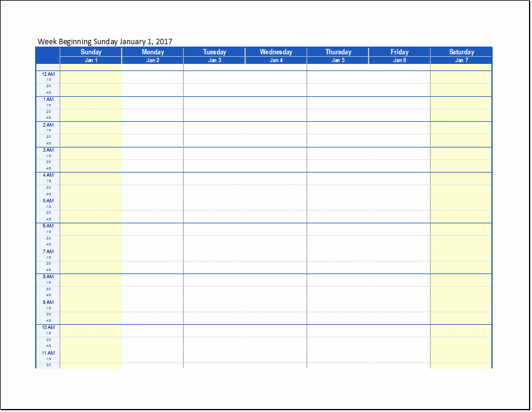
Task: Click the '8 AM' time label
Action: click(48, 276)
